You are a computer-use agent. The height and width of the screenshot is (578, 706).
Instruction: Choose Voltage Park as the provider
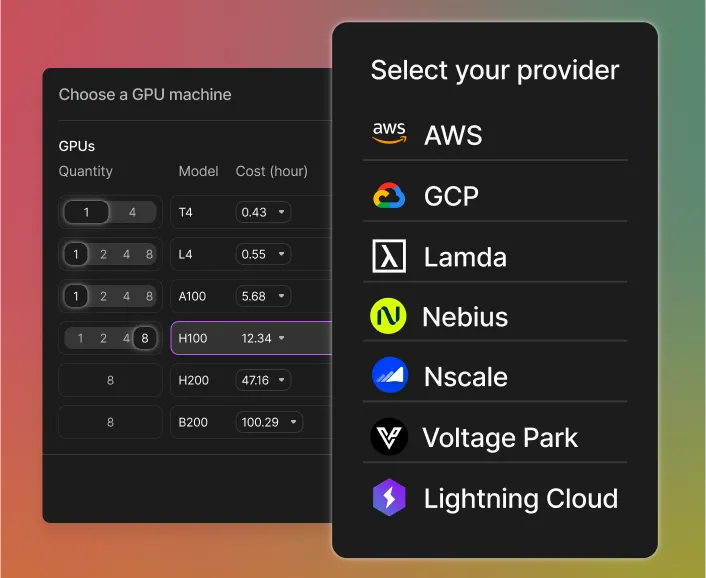coord(495,437)
